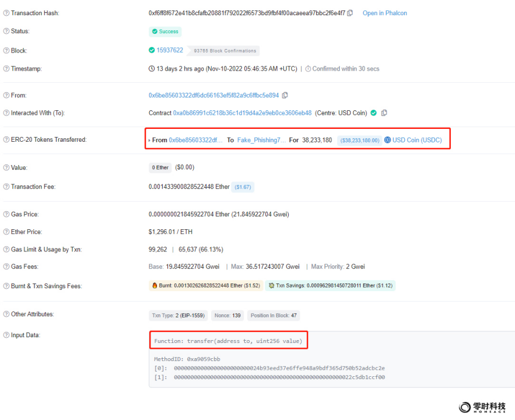The height and width of the screenshot is (420, 515).
Task: Click the help icon next to Other Attributes
Action: [6, 314]
